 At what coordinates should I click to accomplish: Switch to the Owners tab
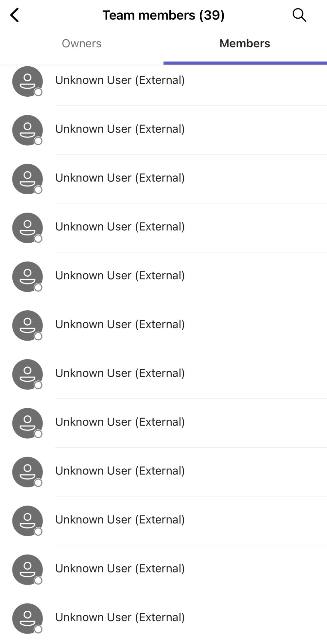(x=82, y=43)
